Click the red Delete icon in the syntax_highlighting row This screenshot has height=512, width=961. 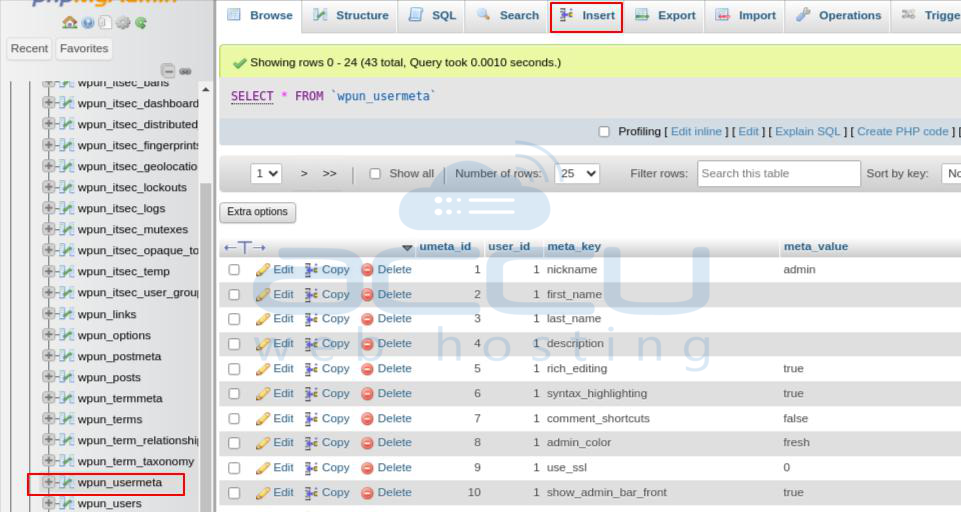[367, 394]
